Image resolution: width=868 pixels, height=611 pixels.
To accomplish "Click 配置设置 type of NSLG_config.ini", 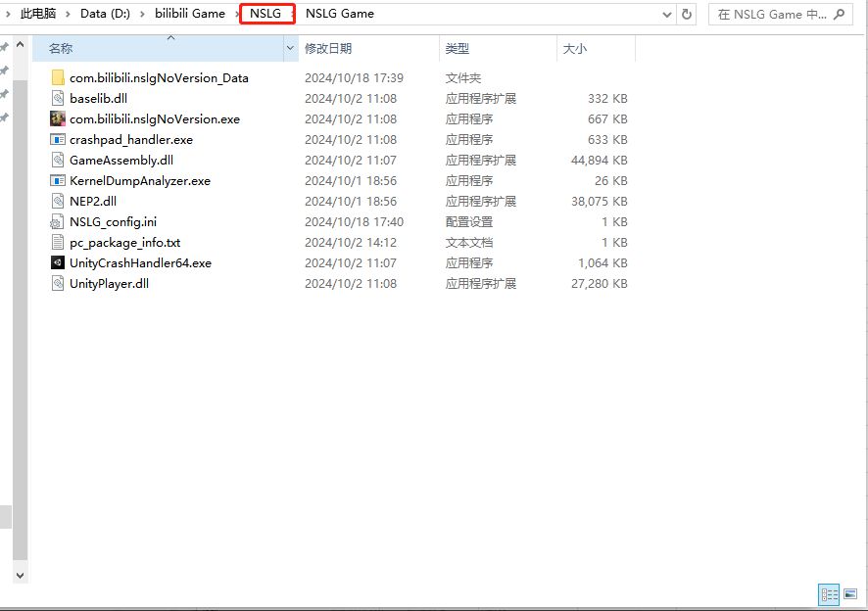I will (469, 222).
